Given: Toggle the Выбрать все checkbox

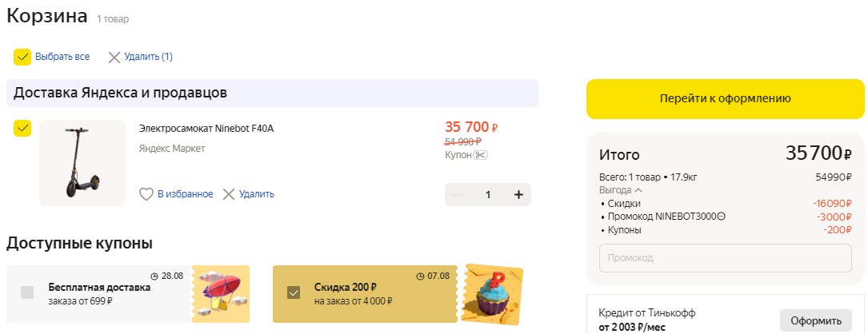Looking at the screenshot, I should tap(22, 57).
